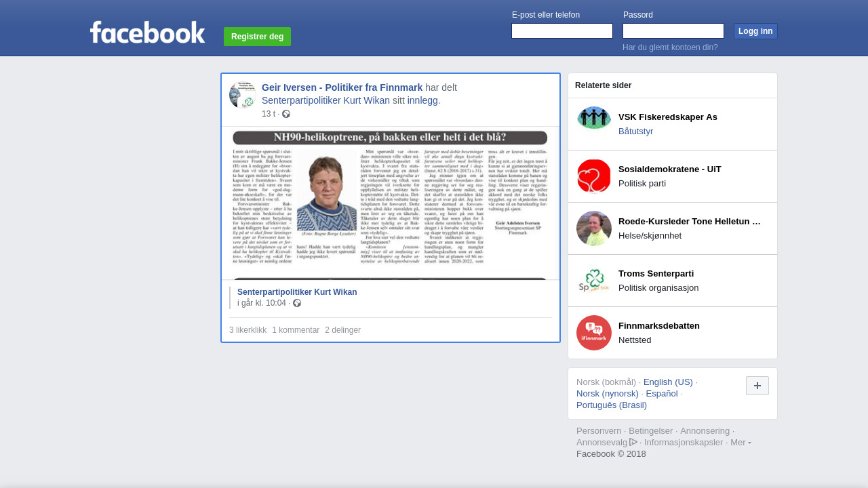
Task: Click the Logg inn button
Action: pos(755,31)
